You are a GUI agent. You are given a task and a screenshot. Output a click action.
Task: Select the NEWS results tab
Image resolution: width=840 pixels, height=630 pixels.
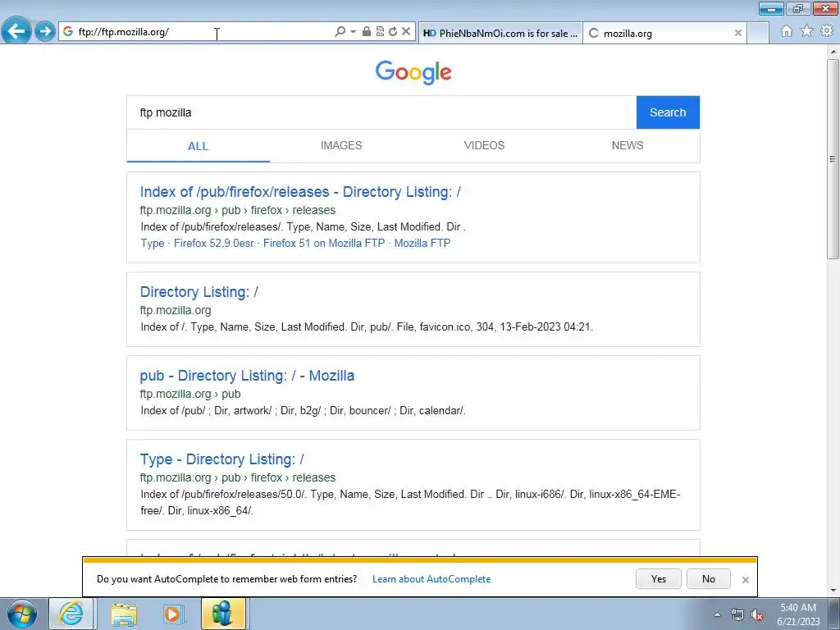pyautogui.click(x=628, y=146)
